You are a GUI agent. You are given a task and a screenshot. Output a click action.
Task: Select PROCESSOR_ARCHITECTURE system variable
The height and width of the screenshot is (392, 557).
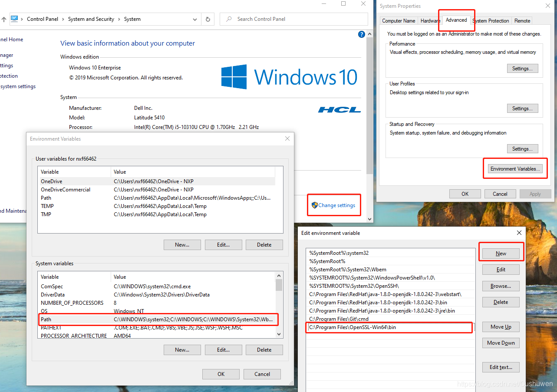[156, 336]
